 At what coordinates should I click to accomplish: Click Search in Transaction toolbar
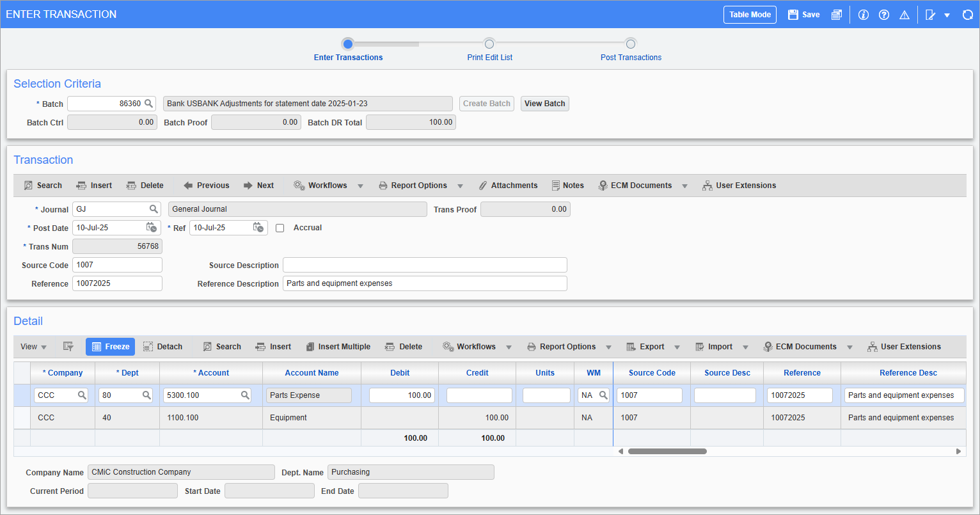43,186
